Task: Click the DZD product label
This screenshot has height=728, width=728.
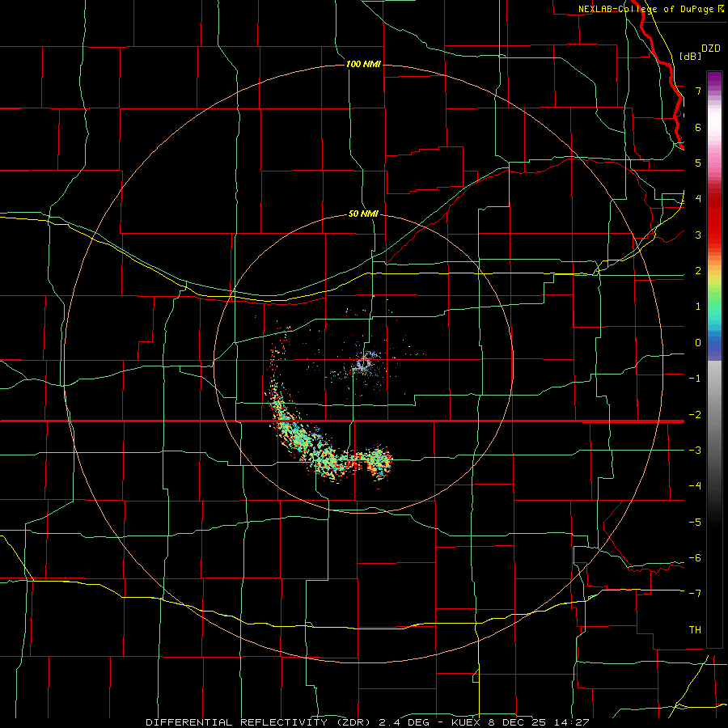Action: pyautogui.click(x=711, y=49)
